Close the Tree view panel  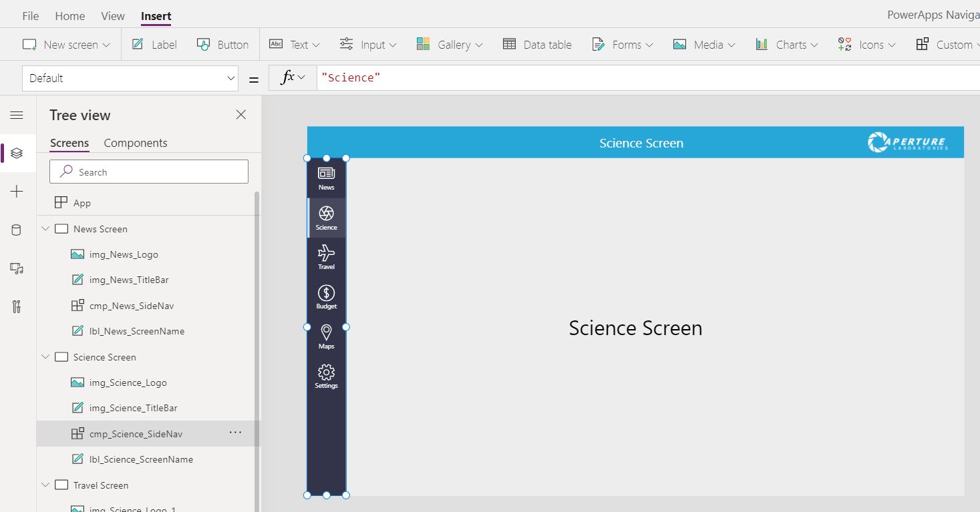[x=241, y=115]
